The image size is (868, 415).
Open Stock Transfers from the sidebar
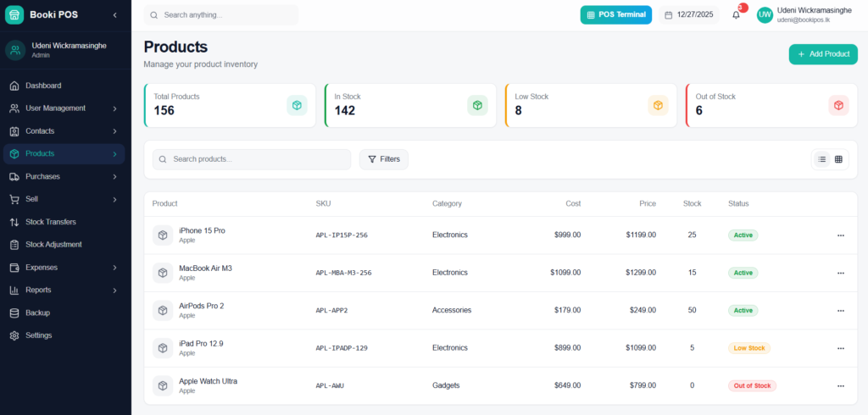[x=50, y=222]
